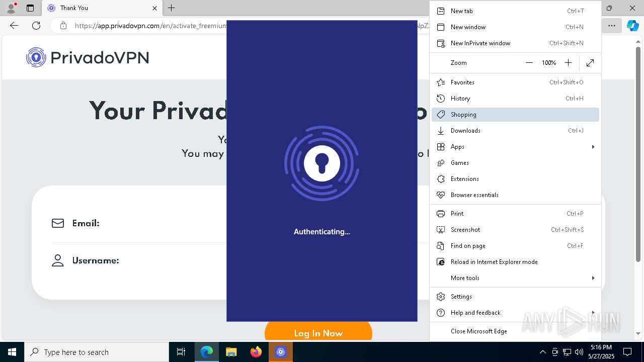This screenshot has height=362, width=644.
Task: Click the network tray icon
Action: (x=567, y=352)
